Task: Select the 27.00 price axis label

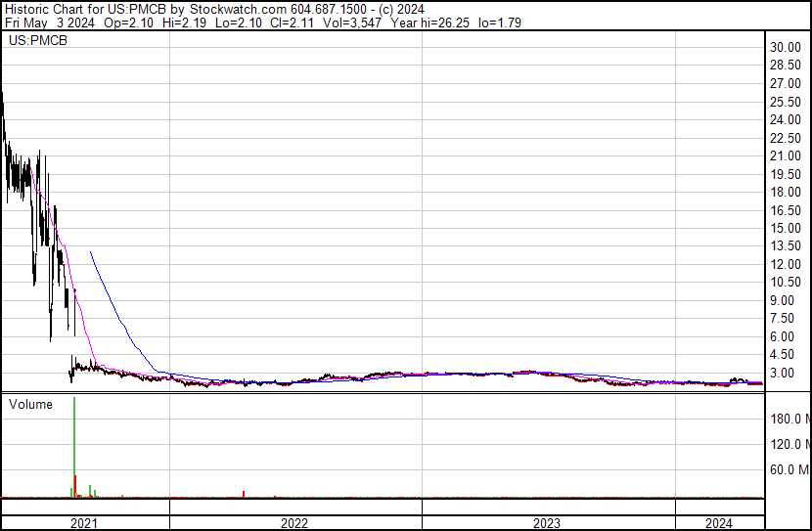Action: (786, 83)
